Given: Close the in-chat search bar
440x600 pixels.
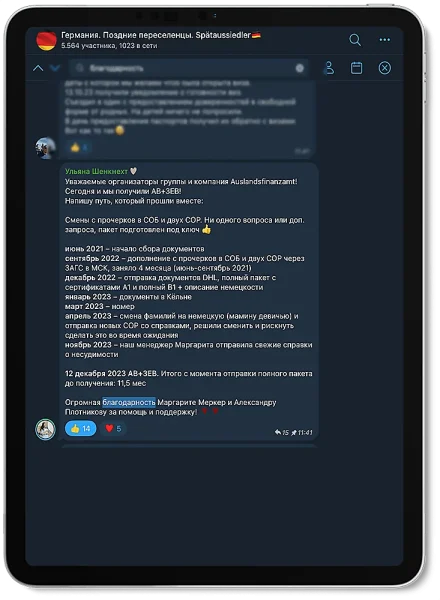Looking at the screenshot, I should click(385, 68).
